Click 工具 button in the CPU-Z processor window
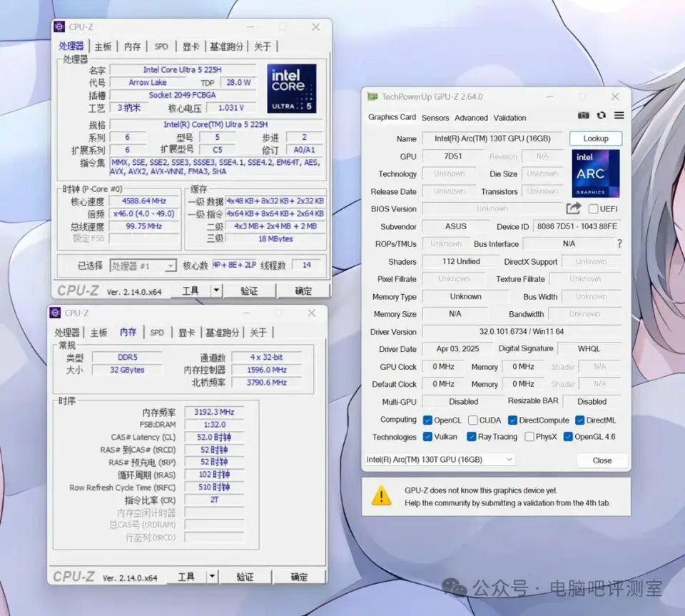Image resolution: width=685 pixels, height=616 pixels. 191,291
